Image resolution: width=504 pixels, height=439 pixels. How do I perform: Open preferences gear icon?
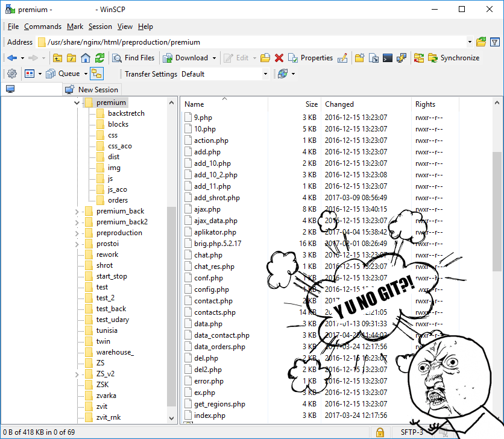11,74
